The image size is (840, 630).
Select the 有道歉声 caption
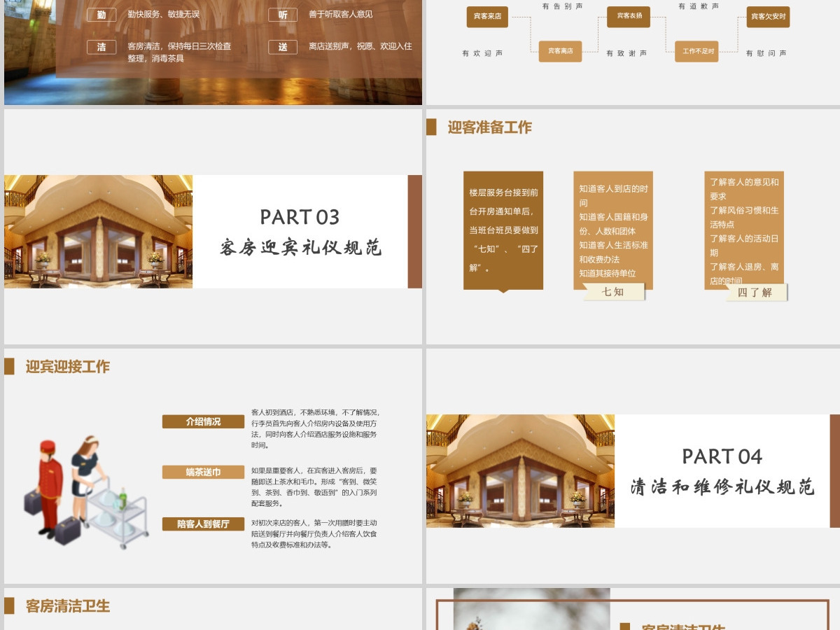(699, 6)
